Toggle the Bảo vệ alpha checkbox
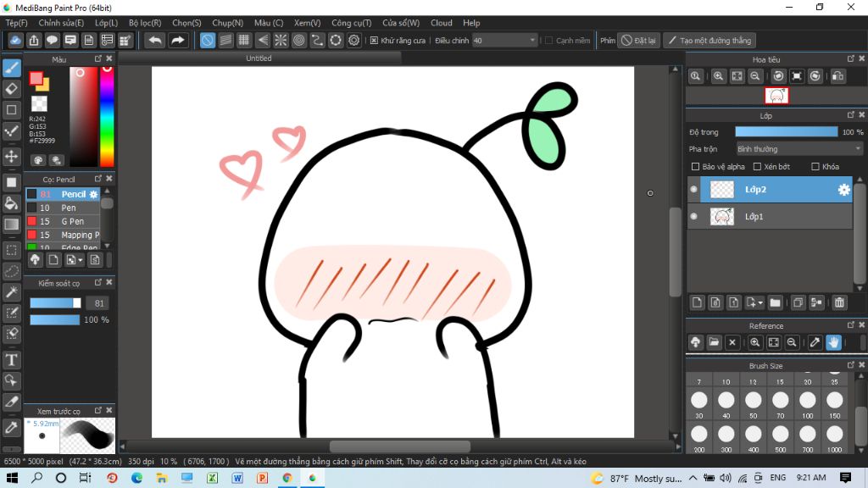 click(x=696, y=167)
